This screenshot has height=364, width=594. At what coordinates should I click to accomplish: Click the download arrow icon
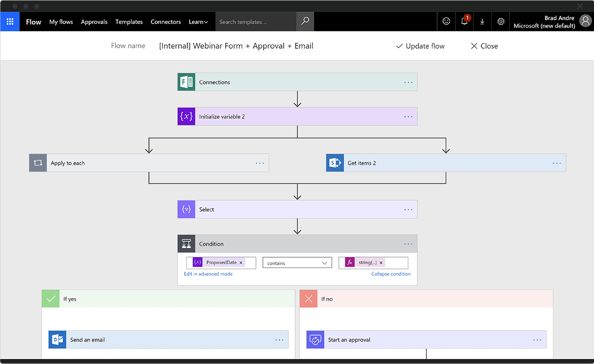click(482, 22)
